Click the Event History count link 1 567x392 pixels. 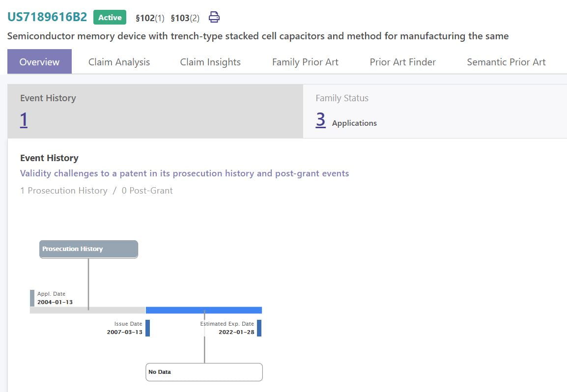click(x=24, y=120)
